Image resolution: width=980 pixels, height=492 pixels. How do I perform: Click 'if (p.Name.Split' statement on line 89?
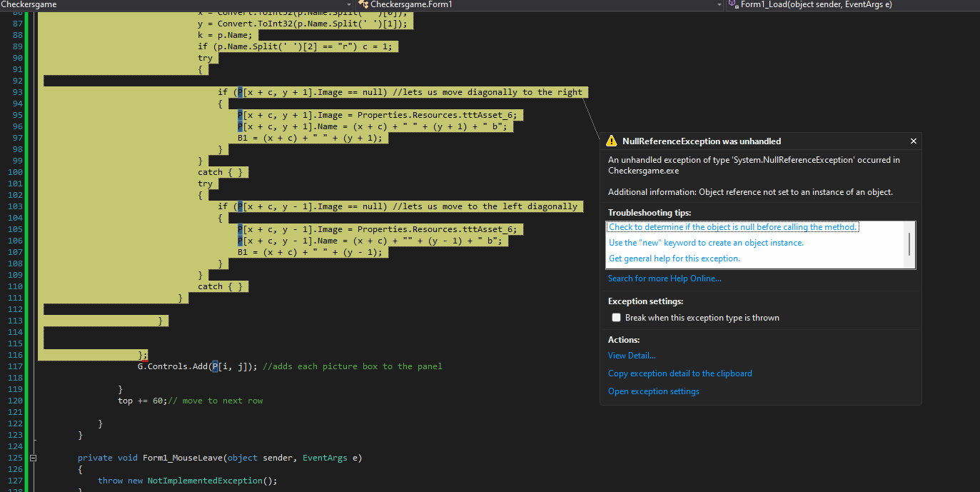point(295,46)
